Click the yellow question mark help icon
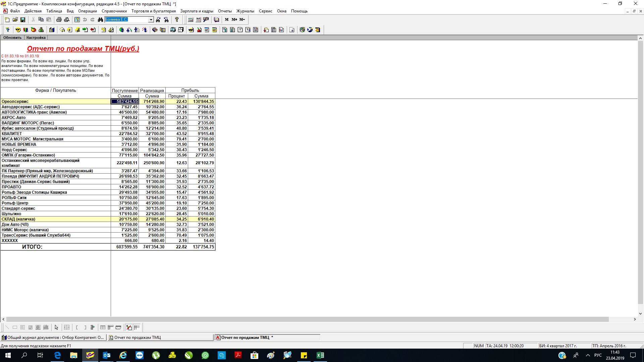This screenshot has height=362, width=644. coord(177,20)
